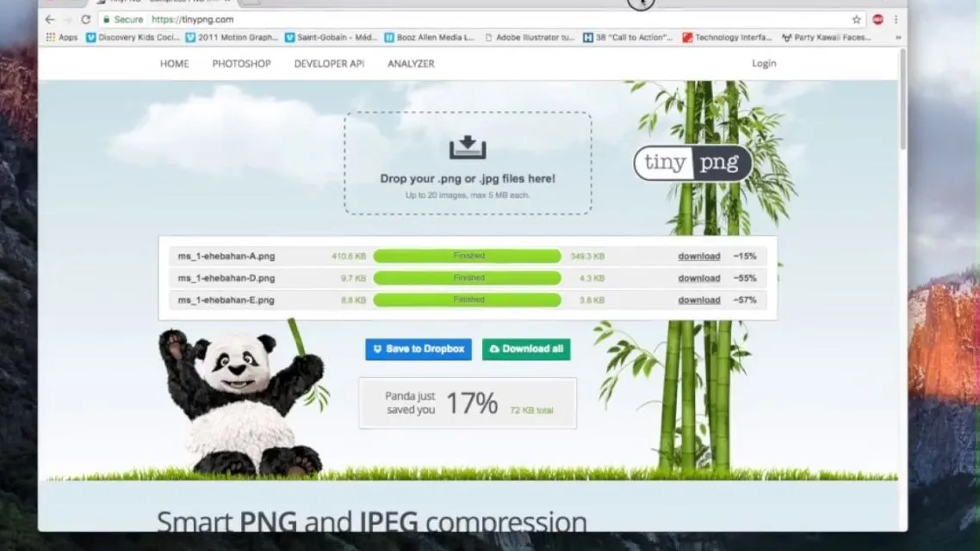Open the PHOTOSHOP nav item
This screenshot has height=551, width=980.
click(241, 64)
